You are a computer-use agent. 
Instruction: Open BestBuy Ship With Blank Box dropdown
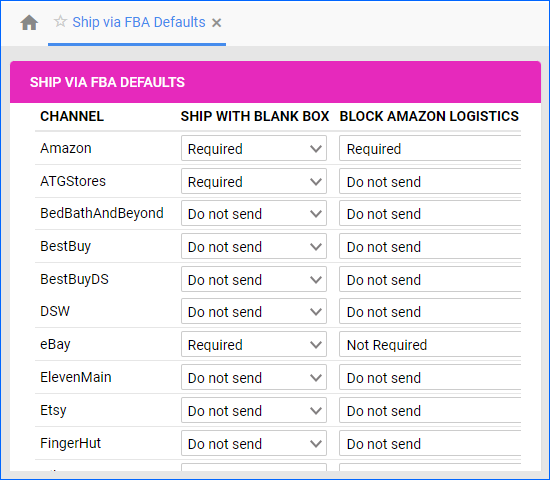(254, 246)
